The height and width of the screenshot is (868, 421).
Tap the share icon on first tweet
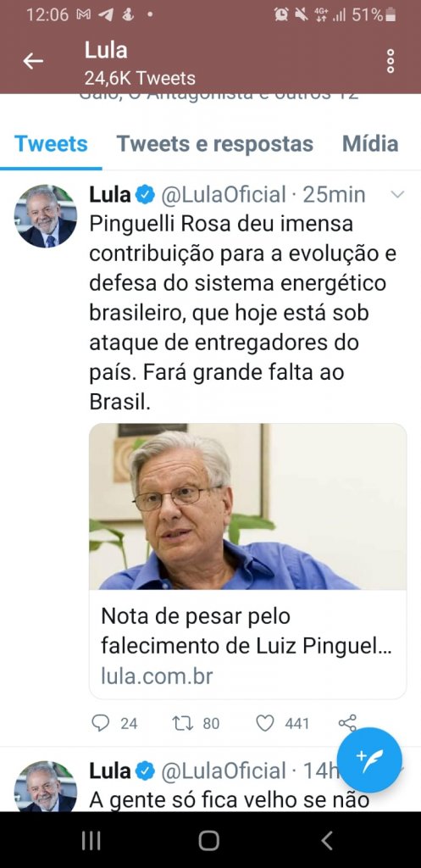[347, 722]
